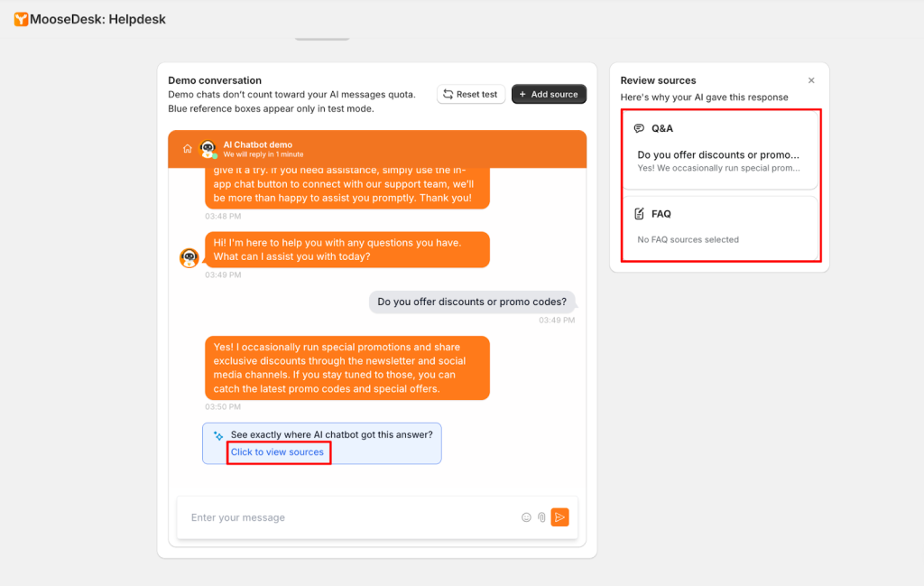
Task: Open the emoji picker icon
Action: 526,517
